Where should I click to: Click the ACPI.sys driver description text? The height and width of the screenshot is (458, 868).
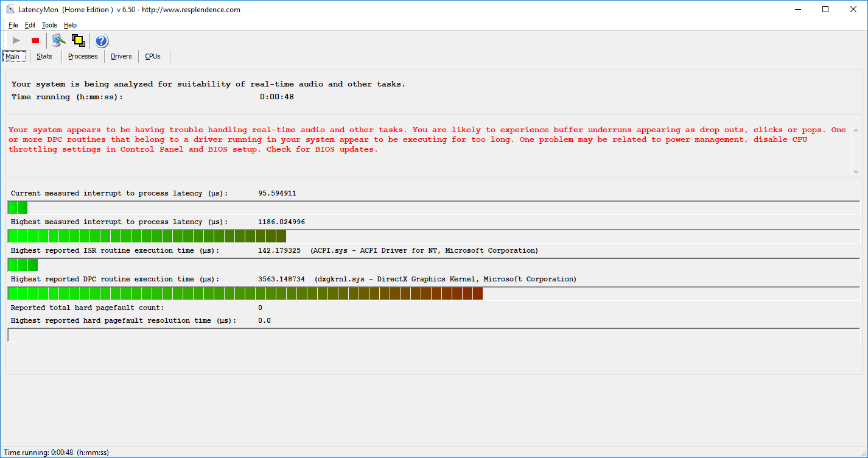[x=424, y=250]
